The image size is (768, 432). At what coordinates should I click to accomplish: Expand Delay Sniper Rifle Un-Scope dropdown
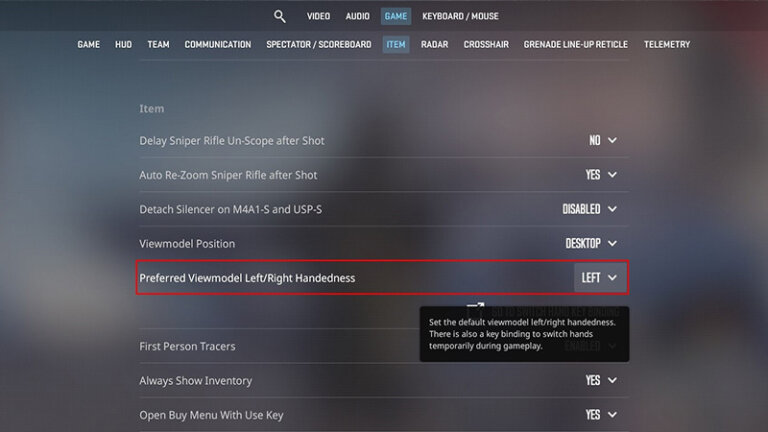coord(603,141)
